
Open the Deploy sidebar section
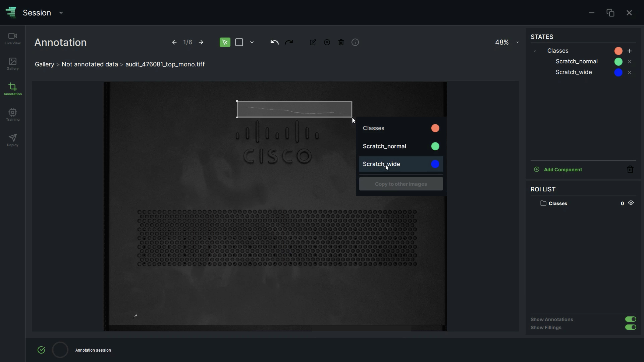pyautogui.click(x=13, y=140)
